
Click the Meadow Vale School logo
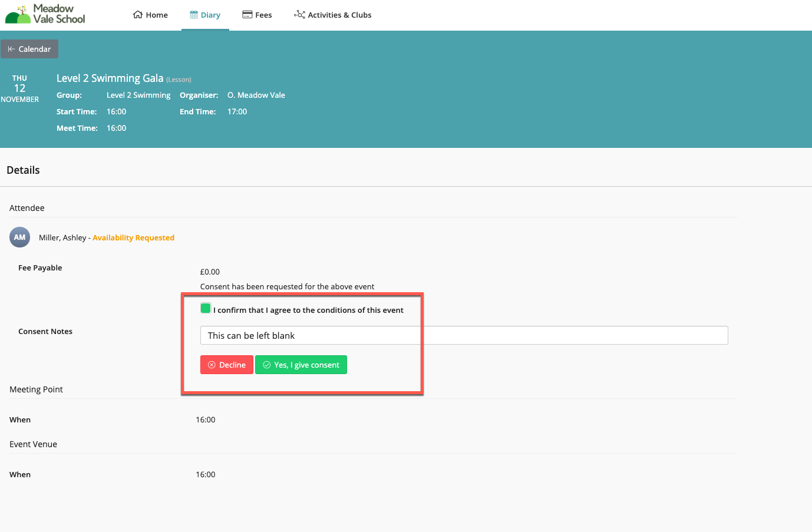(x=45, y=14)
